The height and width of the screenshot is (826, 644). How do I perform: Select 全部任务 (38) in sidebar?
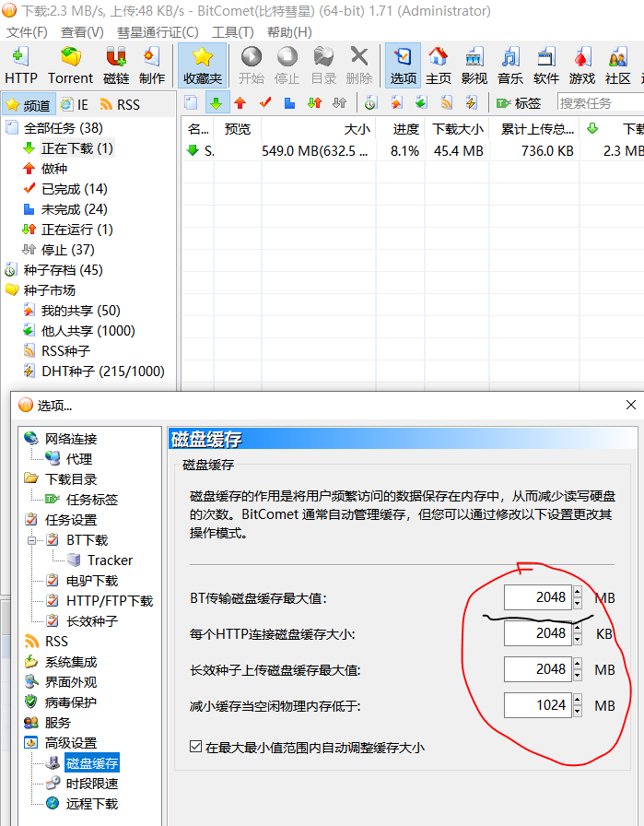coord(63,128)
